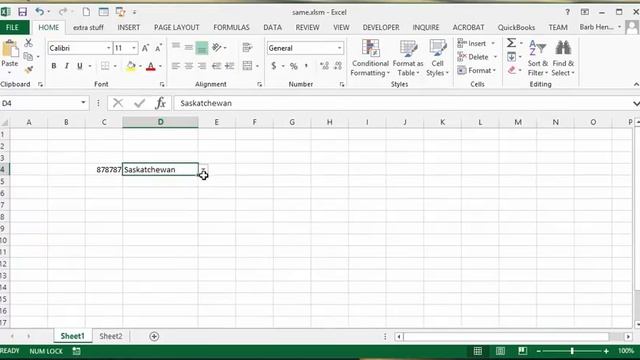Open Sort & Filter menu

coord(538,58)
